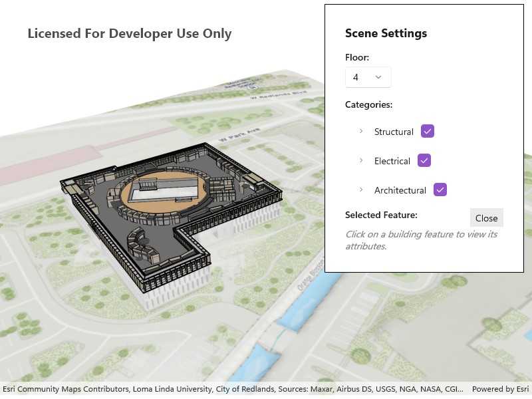Disable the Electrical category checkbox
This screenshot has height=399, width=532.
pos(424,160)
